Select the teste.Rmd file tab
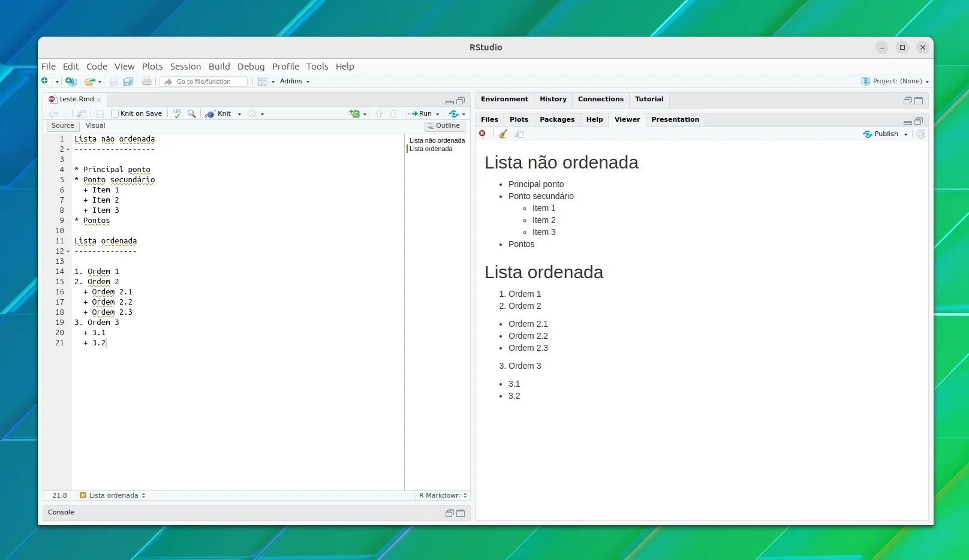The width and height of the screenshot is (969, 560). (x=76, y=99)
